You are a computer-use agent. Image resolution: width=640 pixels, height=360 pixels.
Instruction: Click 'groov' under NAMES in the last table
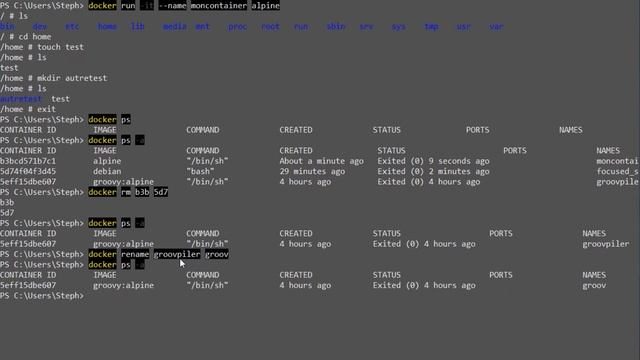click(x=594, y=285)
